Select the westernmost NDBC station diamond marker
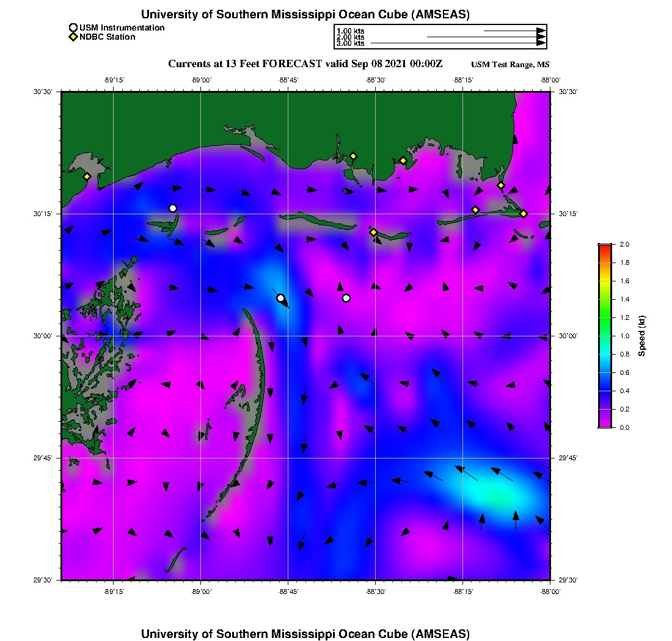The width and height of the screenshot is (672, 641). tap(87, 176)
